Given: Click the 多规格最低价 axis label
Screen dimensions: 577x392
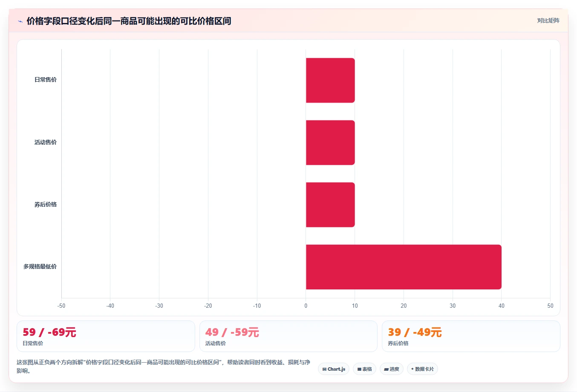Looking at the screenshot, I should tap(40, 266).
